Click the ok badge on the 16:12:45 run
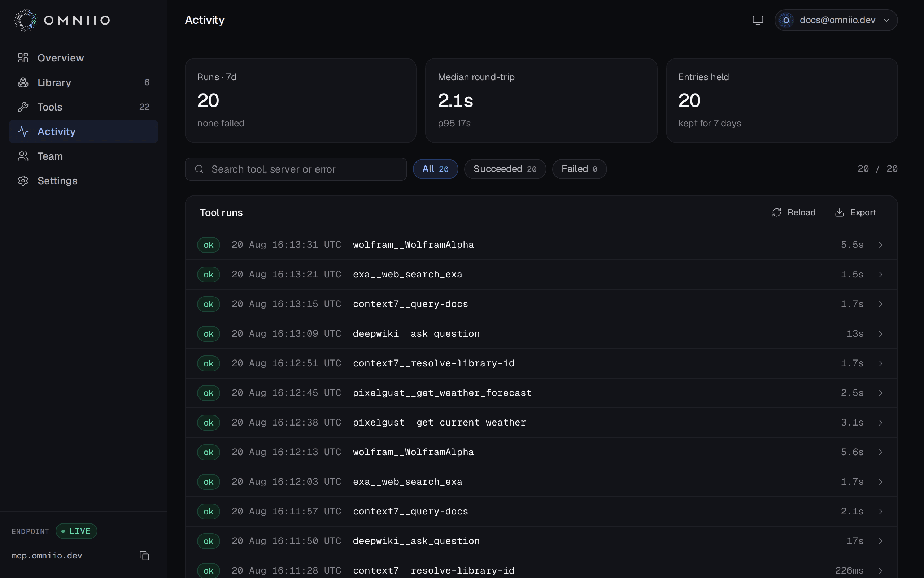This screenshot has width=924, height=578. point(209,393)
